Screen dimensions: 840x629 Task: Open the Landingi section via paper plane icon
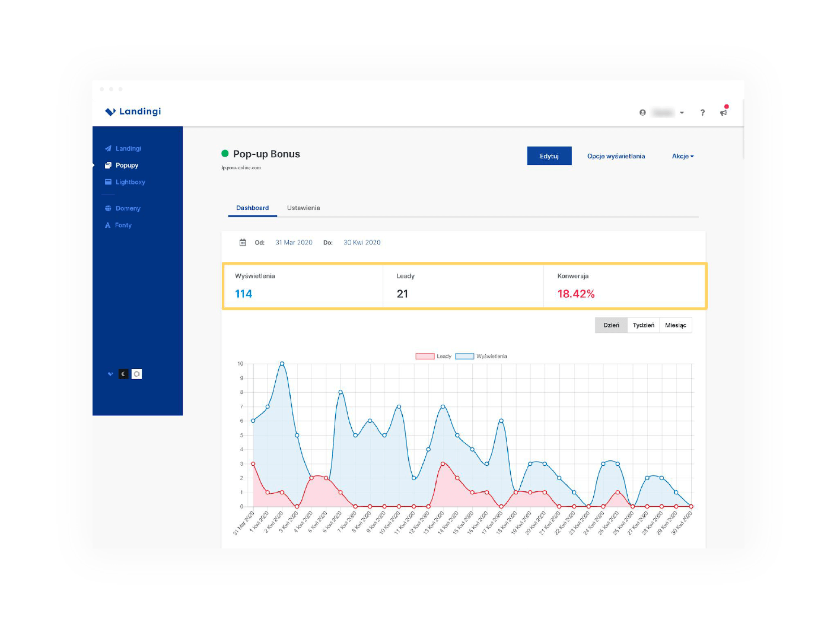pos(108,148)
